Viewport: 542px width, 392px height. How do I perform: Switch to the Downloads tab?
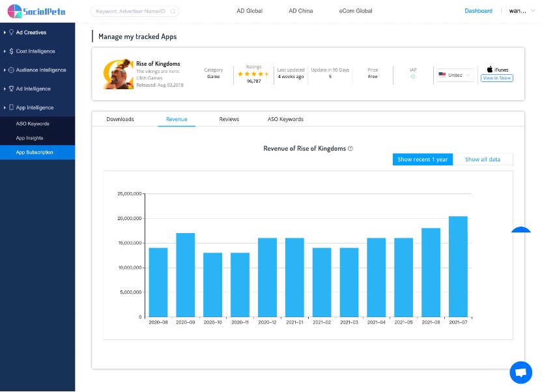[x=120, y=119]
